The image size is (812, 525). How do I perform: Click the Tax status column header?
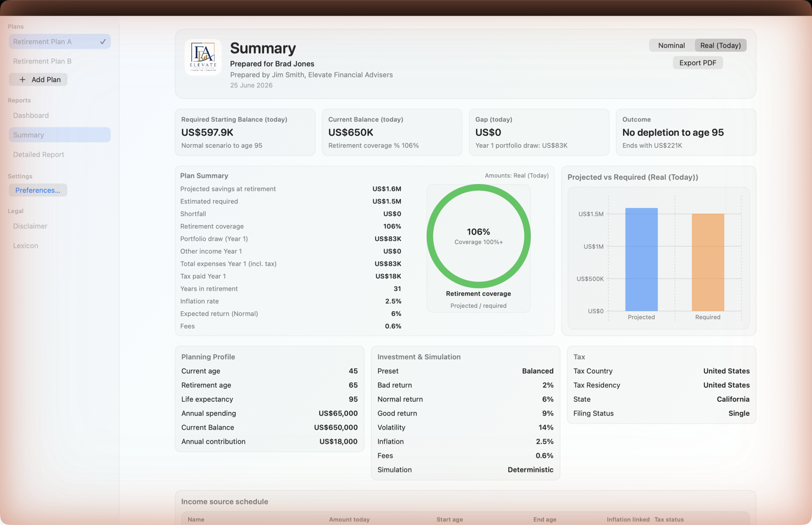pos(669,519)
